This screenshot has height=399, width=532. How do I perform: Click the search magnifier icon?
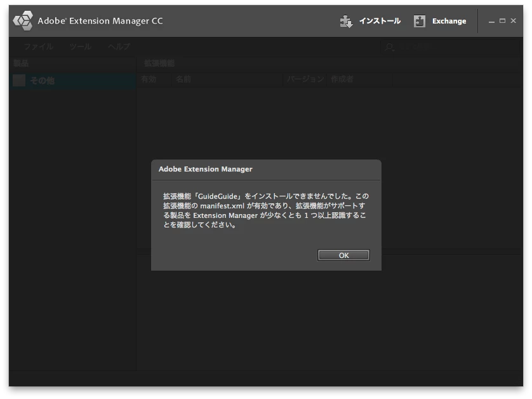[x=389, y=47]
